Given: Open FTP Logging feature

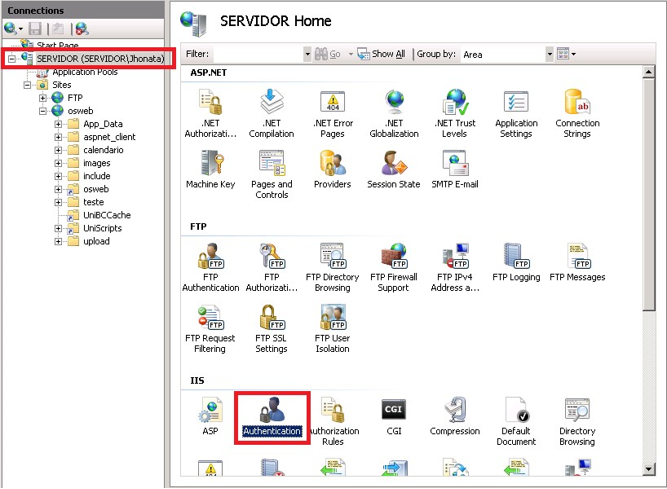Looking at the screenshot, I should pos(516,262).
